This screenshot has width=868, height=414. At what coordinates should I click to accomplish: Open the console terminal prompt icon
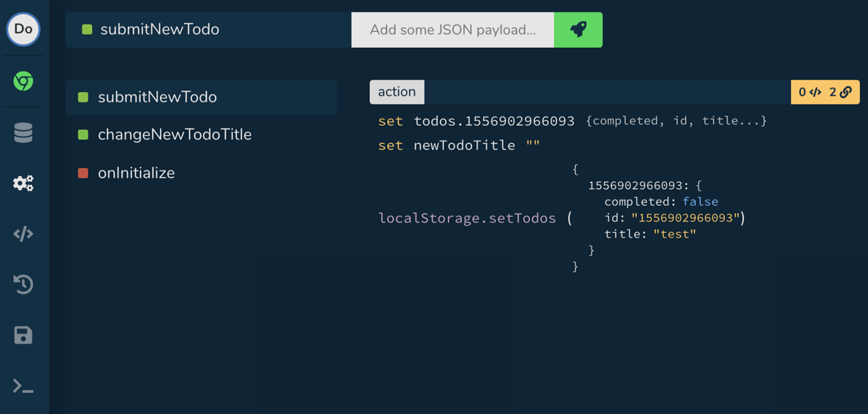click(24, 386)
